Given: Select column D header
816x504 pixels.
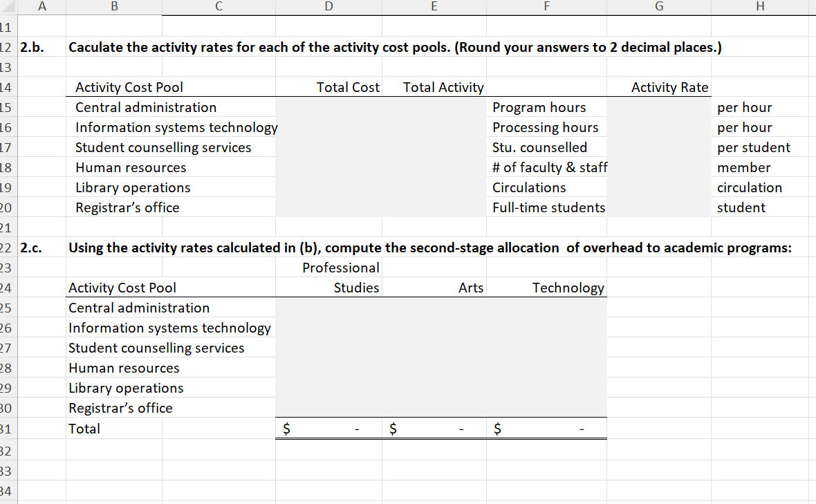Looking at the screenshot, I should click(x=328, y=6).
